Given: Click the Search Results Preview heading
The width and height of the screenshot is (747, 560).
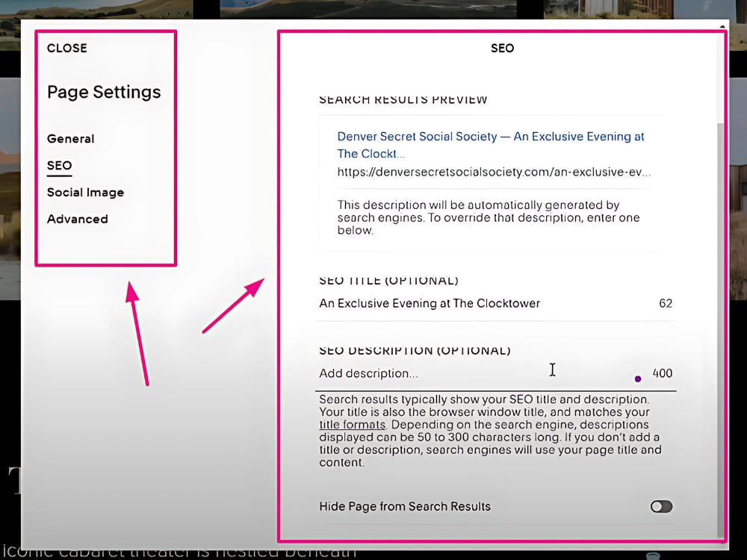Looking at the screenshot, I should point(403,99).
